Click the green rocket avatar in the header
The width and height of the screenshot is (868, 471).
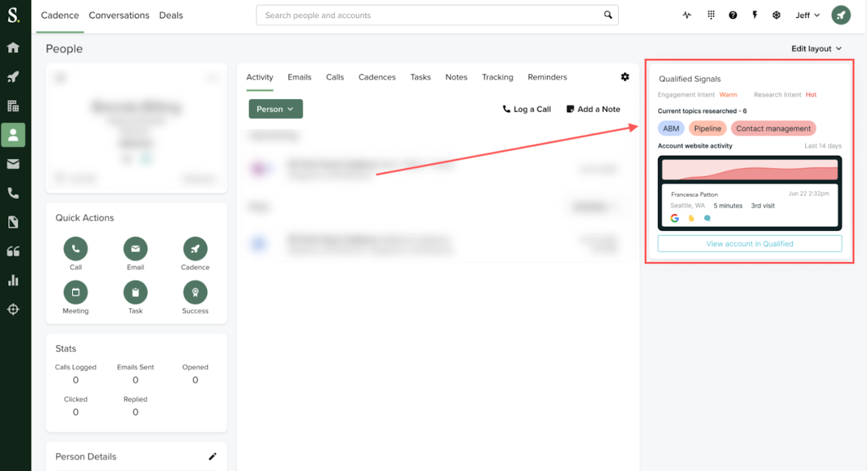tap(841, 15)
